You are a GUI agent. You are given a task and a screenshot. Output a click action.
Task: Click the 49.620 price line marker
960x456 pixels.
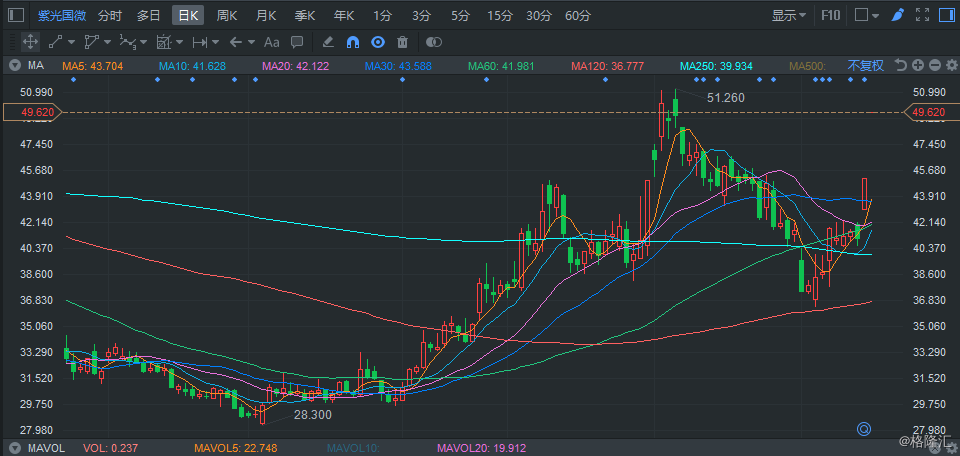pos(22,113)
